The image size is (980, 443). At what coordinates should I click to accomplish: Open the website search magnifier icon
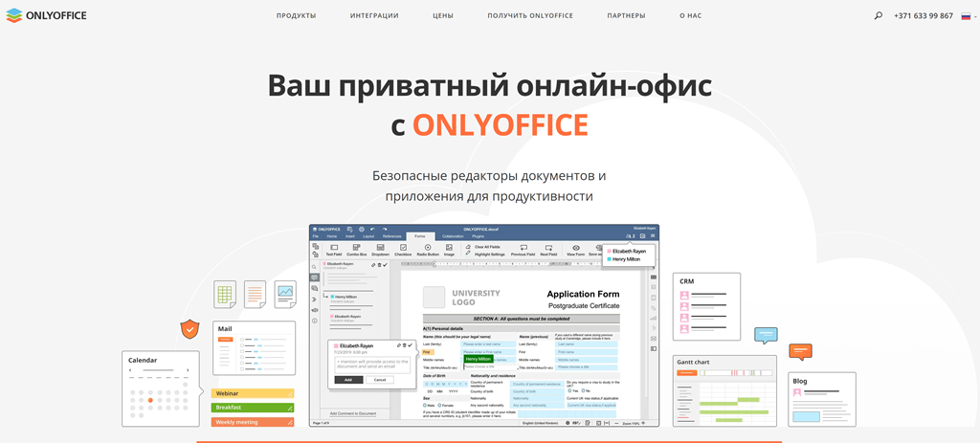(879, 15)
